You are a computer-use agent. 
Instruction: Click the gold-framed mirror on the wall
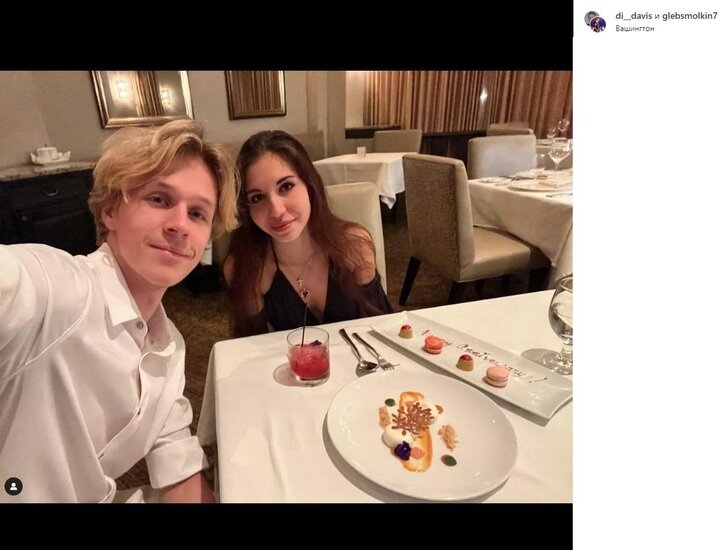(142, 98)
